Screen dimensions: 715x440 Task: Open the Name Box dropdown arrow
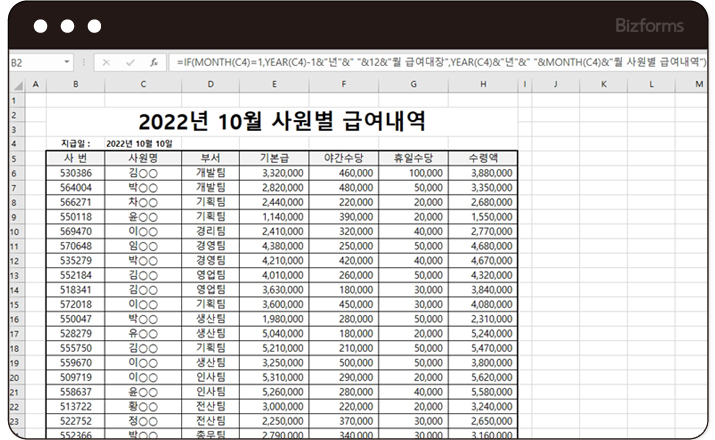(x=67, y=62)
